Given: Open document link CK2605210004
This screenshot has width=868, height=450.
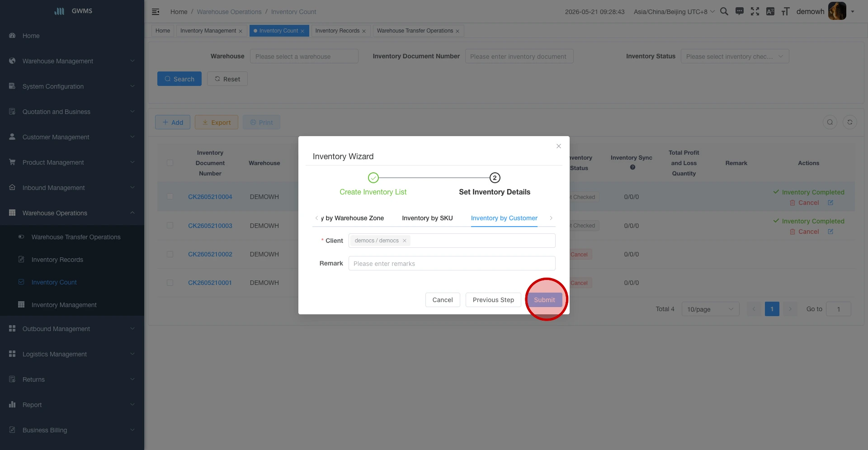Looking at the screenshot, I should pos(210,197).
